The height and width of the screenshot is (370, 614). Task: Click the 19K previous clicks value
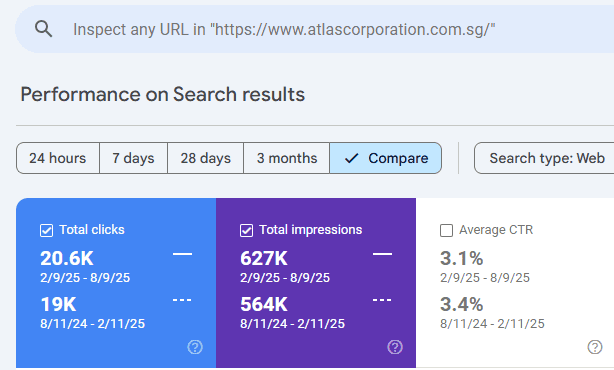tap(58, 304)
